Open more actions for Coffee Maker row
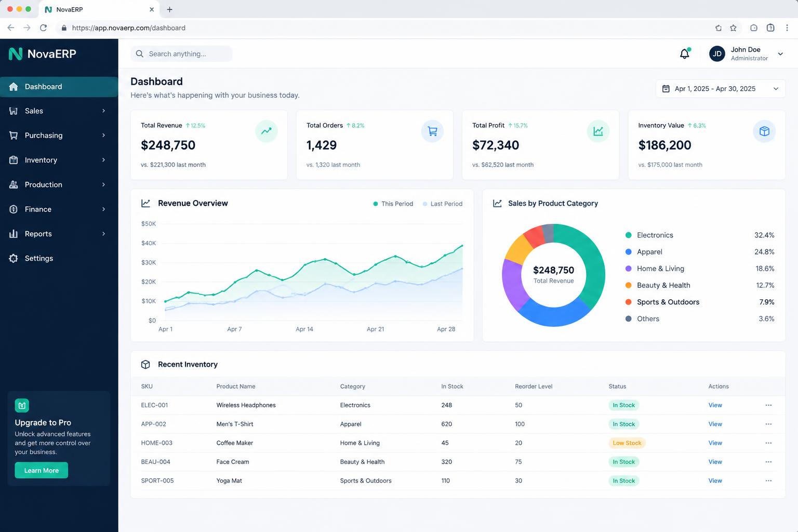798x532 pixels. (768, 443)
